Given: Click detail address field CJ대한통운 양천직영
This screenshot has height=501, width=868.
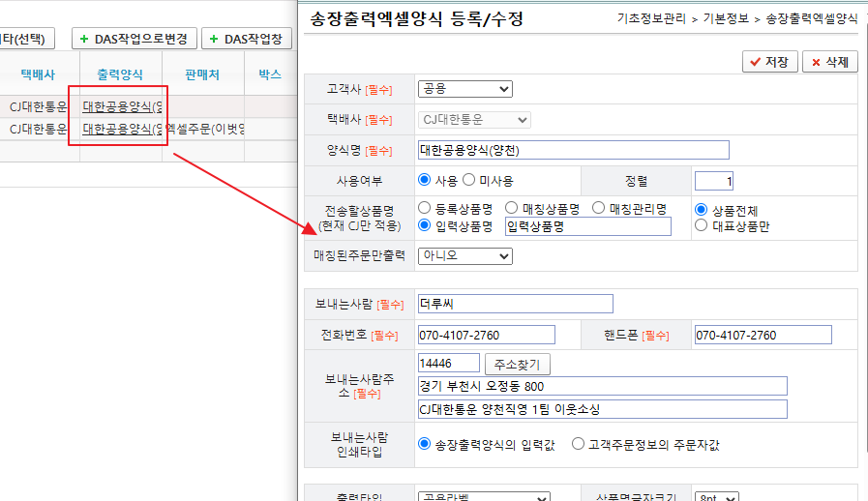Looking at the screenshot, I should 602,410.
